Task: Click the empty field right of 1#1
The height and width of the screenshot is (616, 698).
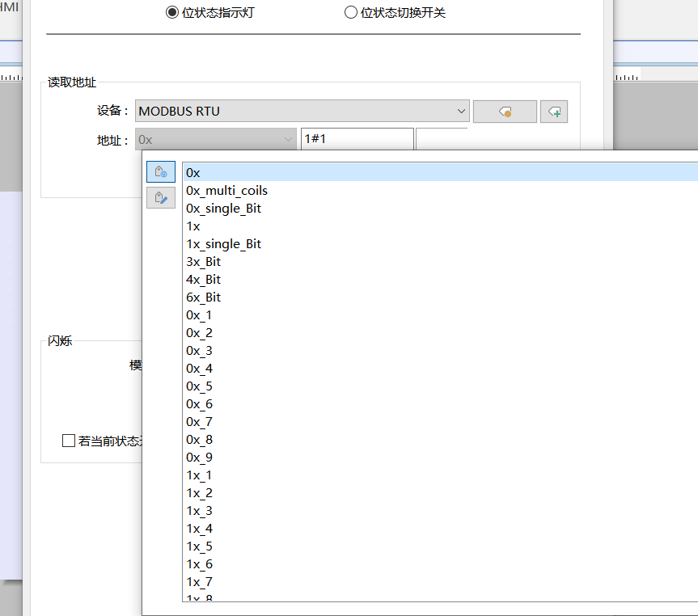Action: 441,139
